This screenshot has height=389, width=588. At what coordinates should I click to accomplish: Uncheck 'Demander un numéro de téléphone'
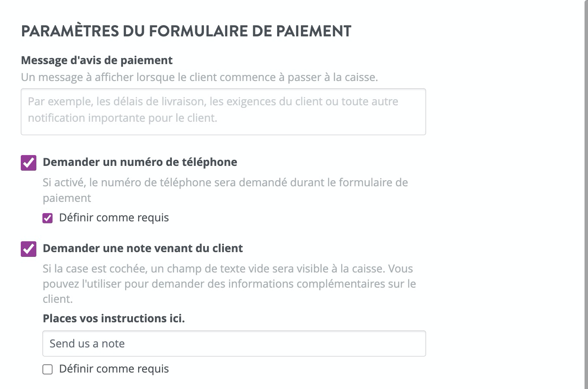click(x=28, y=162)
